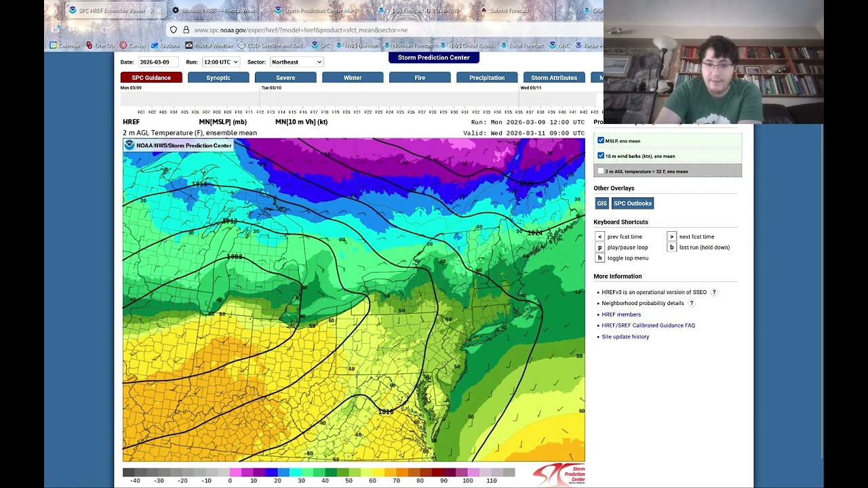Click the SPC logo below the map
Image resolution: width=868 pixels, height=488 pixels.
coord(558,474)
